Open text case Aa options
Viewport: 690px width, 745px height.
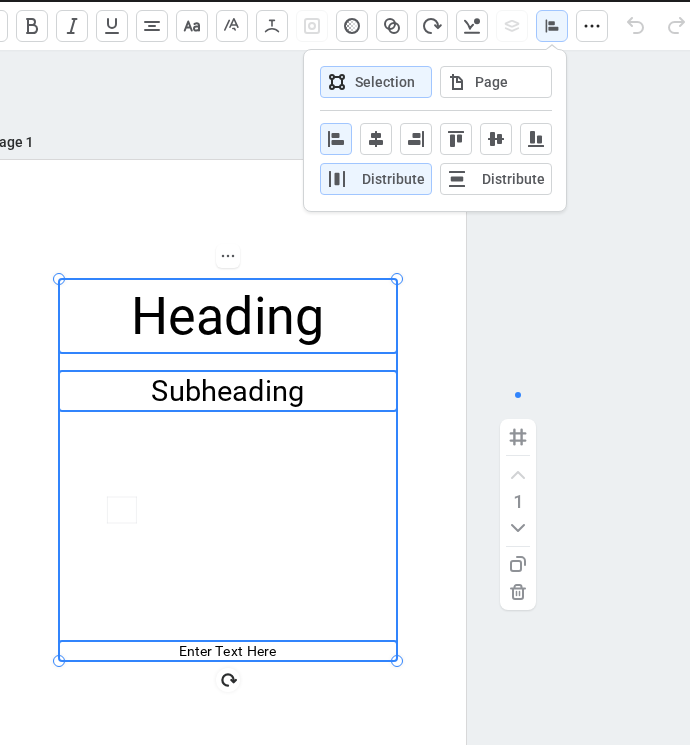point(192,26)
